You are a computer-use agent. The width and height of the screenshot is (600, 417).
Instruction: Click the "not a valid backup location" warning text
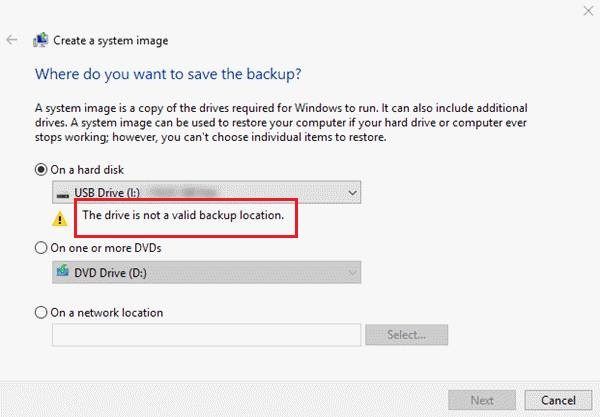click(x=183, y=215)
